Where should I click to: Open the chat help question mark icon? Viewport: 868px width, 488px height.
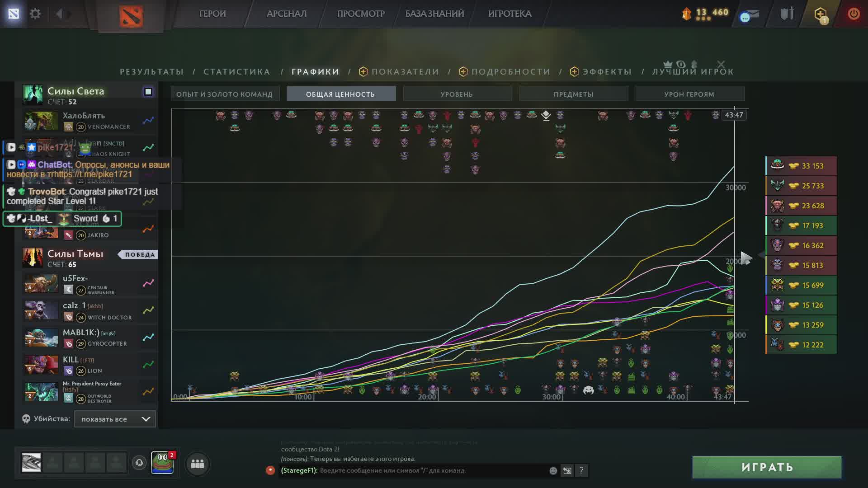(581, 471)
